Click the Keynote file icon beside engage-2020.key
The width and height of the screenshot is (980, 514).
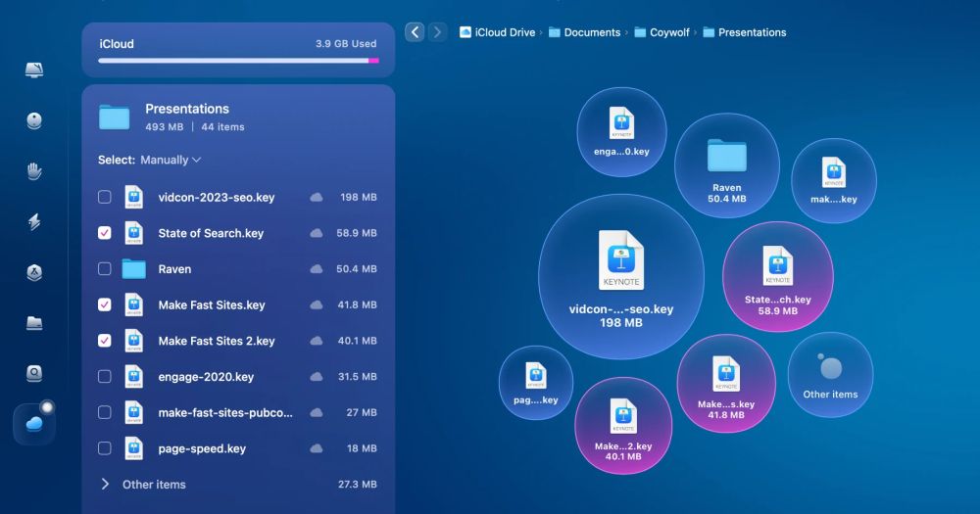tap(133, 377)
